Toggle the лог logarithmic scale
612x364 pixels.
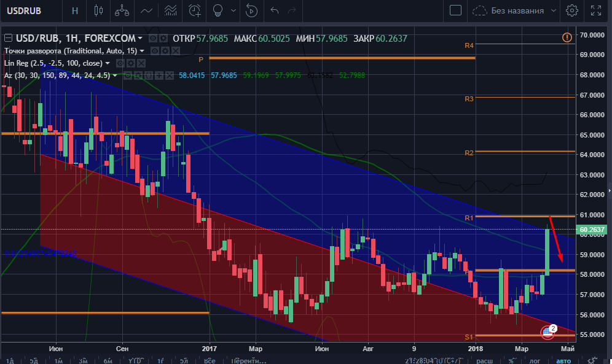click(x=535, y=361)
